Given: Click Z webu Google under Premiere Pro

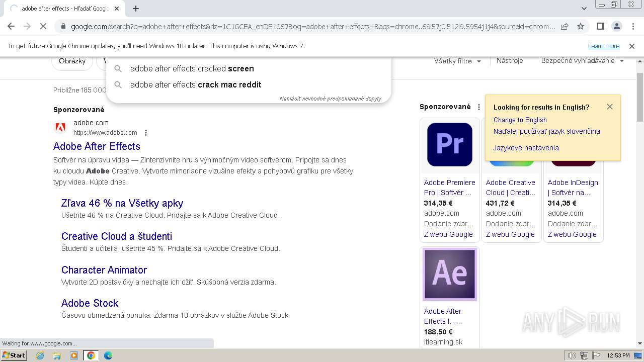Looking at the screenshot, I should (x=448, y=234).
